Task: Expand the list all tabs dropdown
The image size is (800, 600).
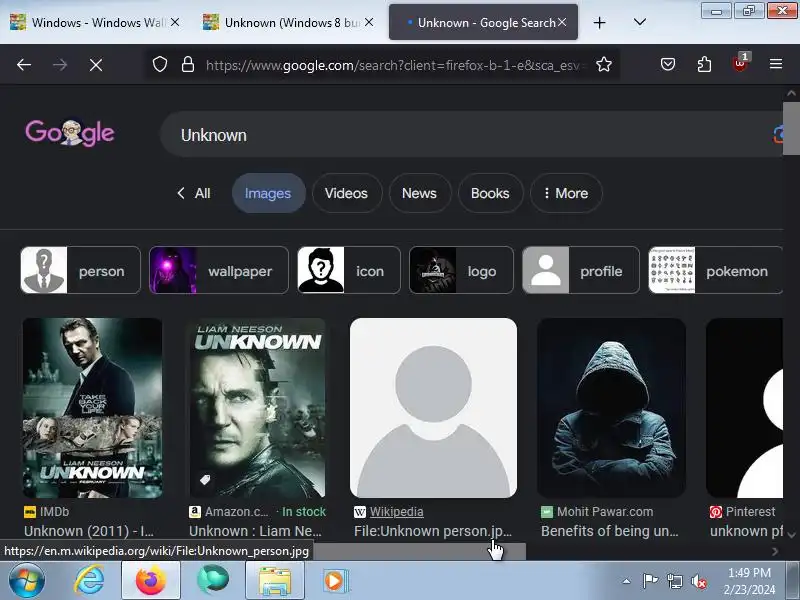Action: [640, 22]
